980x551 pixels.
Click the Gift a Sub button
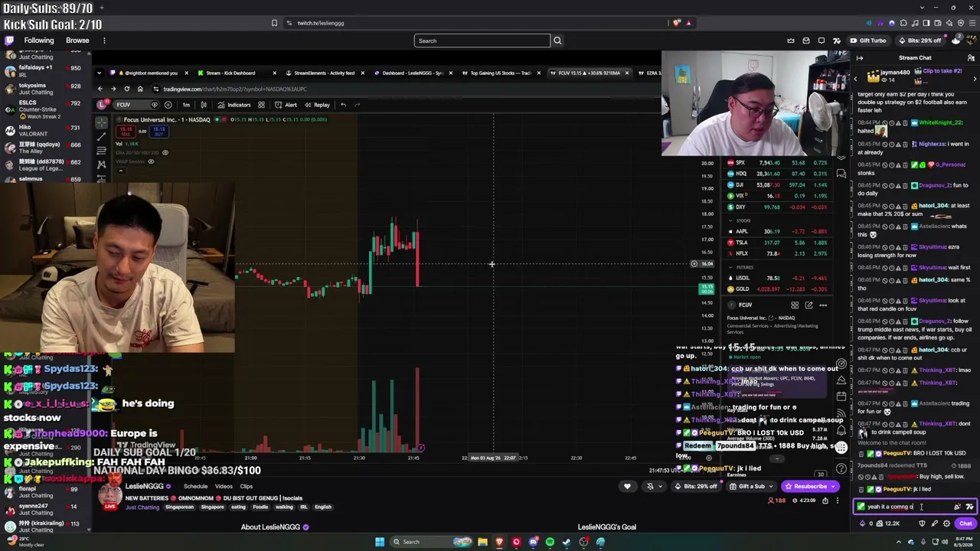coord(747,486)
